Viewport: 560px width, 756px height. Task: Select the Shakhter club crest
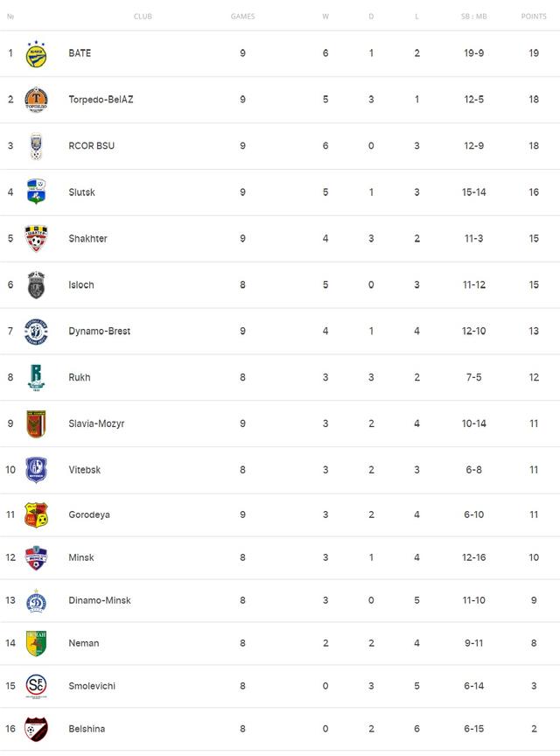[36, 238]
